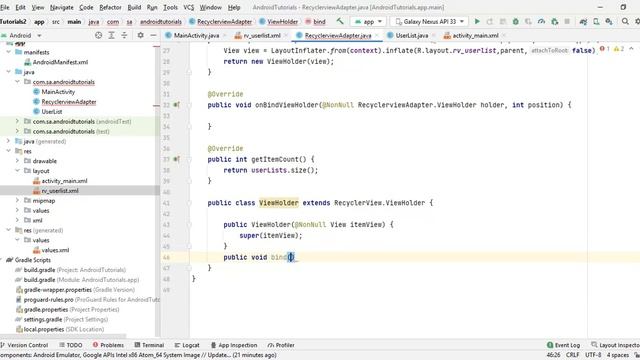Open the VCS menu
Screen dimensions: 640x360
tap(189, 7)
